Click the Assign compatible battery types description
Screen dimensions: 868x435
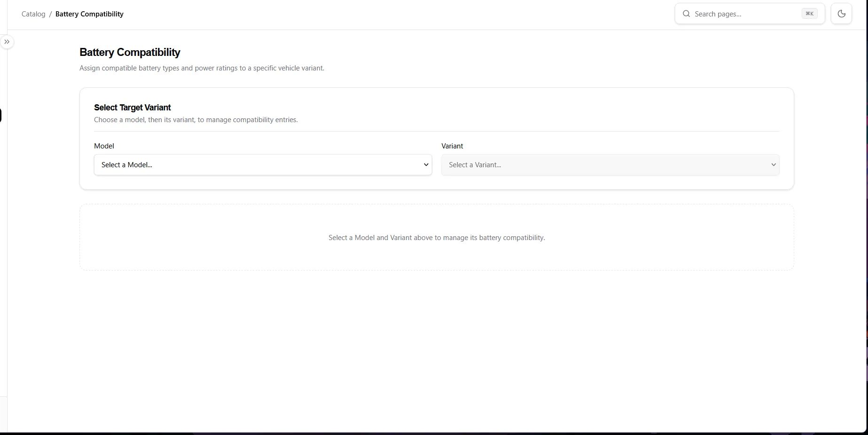coord(202,68)
